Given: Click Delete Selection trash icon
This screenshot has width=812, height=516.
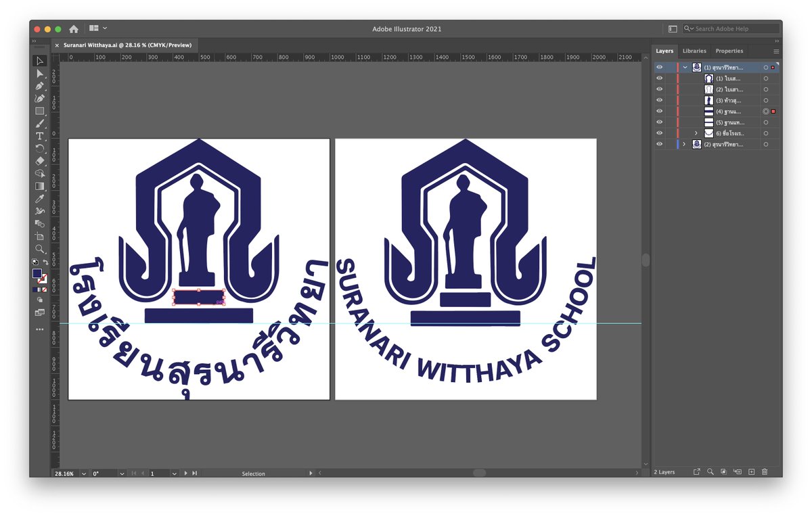Looking at the screenshot, I should click(765, 472).
